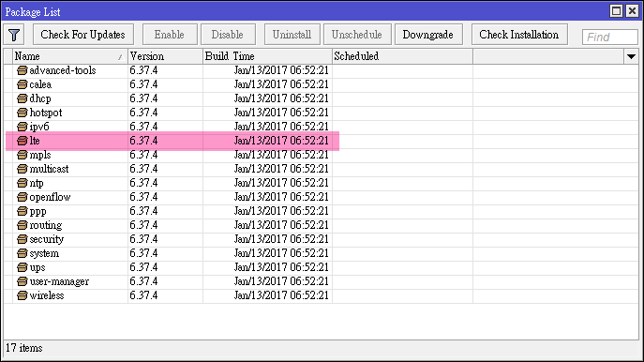Click version 6.37.4 in system row

(143, 253)
